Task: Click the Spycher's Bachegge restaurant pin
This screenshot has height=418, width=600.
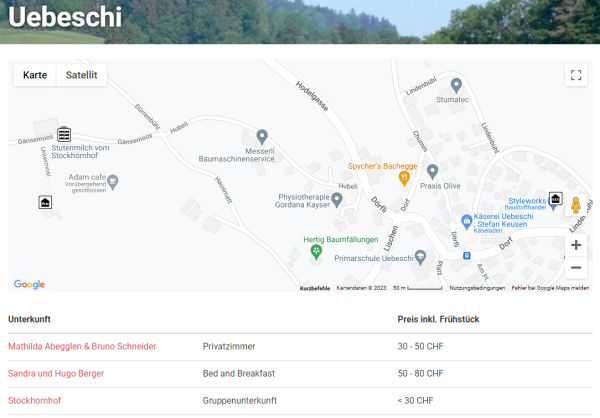Action: pyautogui.click(x=404, y=178)
